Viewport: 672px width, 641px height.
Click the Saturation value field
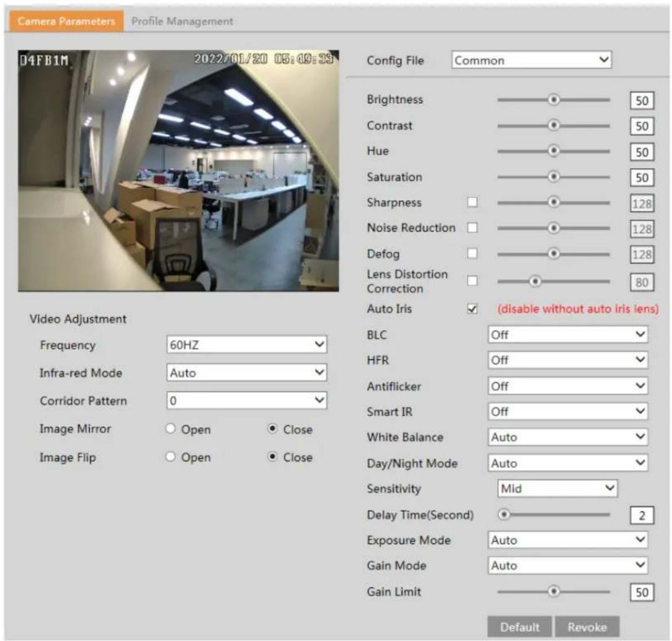(x=642, y=178)
